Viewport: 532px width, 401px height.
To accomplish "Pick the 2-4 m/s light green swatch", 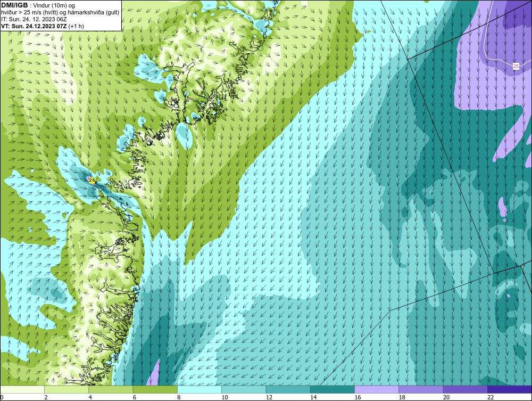I will click(66, 389).
